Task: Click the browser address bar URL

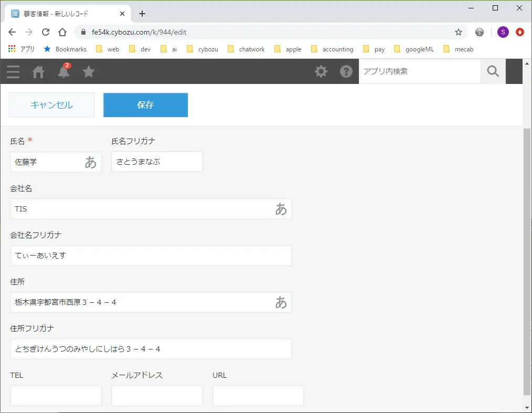Action: pos(139,32)
